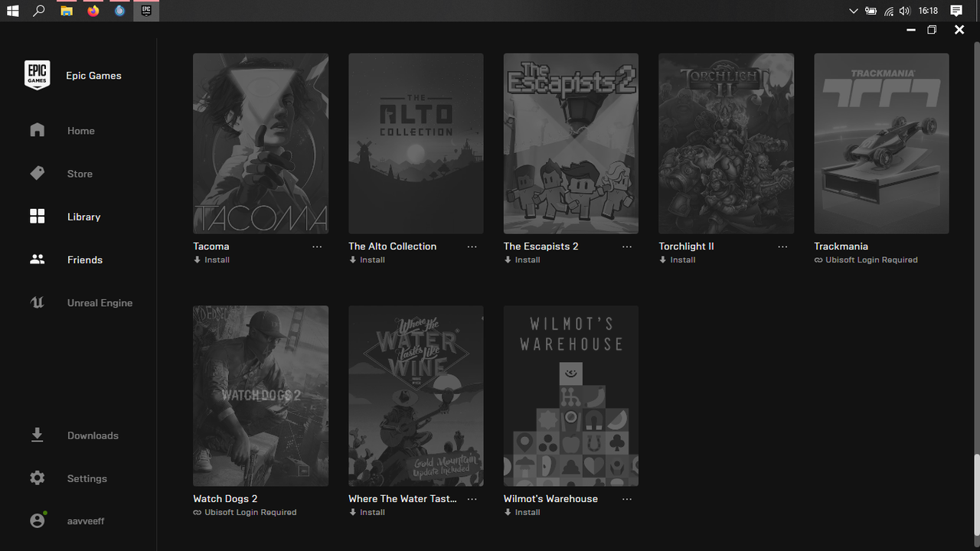Screen dimensions: 980x551
Task: Open the Windows Start menu
Action: 12,11
